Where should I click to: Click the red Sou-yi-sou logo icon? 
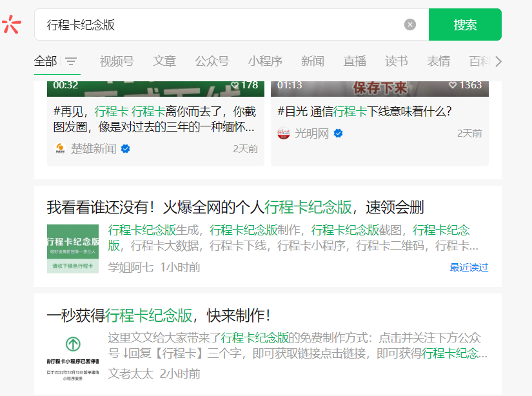pyautogui.click(x=12, y=25)
